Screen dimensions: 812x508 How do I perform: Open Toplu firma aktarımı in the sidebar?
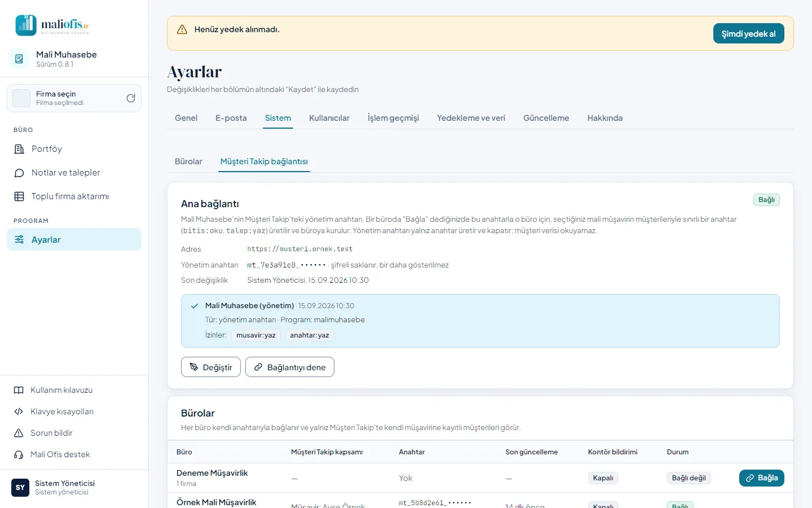[x=74, y=196]
